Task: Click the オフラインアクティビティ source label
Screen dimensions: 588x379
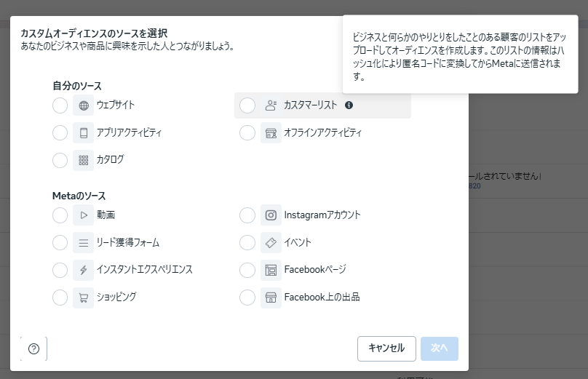Action: [x=322, y=132]
